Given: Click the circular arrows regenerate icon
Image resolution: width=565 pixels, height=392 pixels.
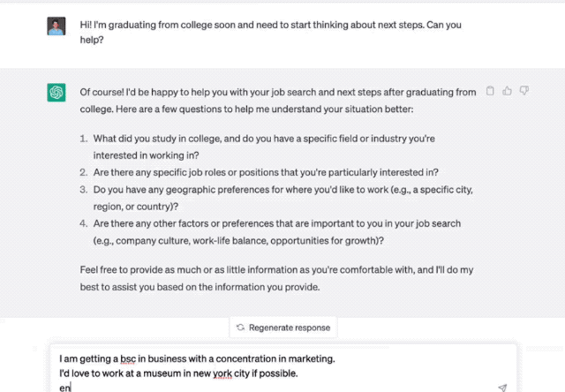Looking at the screenshot, I should point(240,328).
